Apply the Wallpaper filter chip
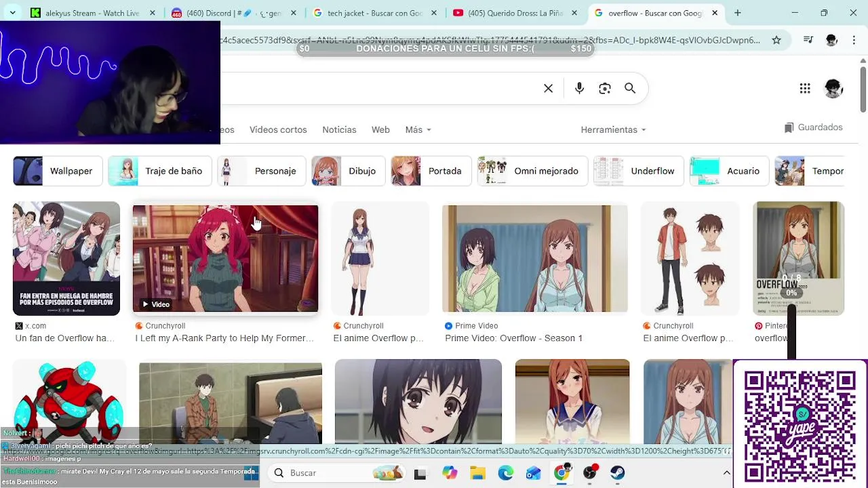Image resolution: width=868 pixels, height=488 pixels. point(58,171)
